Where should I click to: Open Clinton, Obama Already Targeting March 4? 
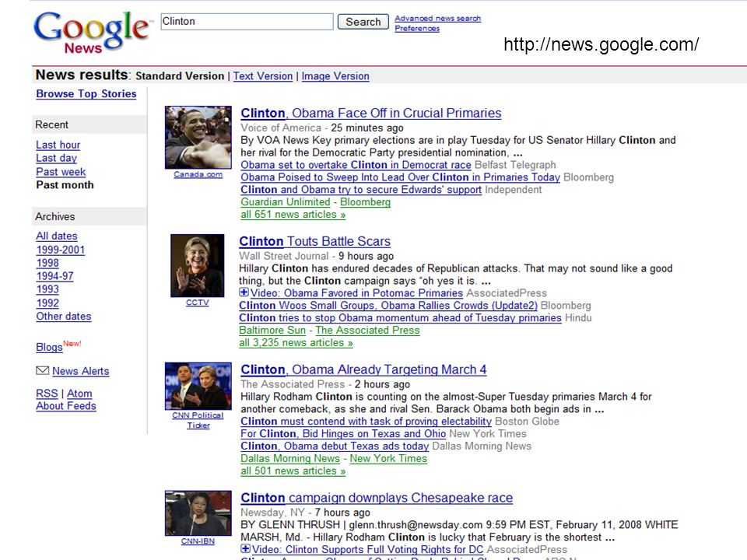(363, 369)
